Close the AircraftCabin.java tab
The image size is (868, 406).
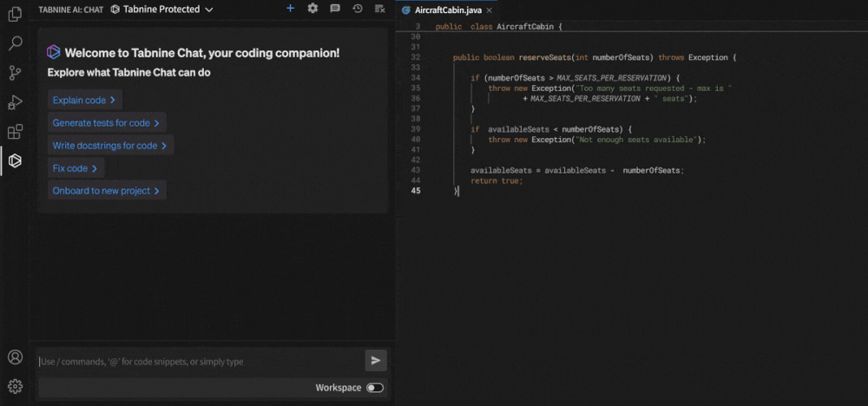[490, 10]
